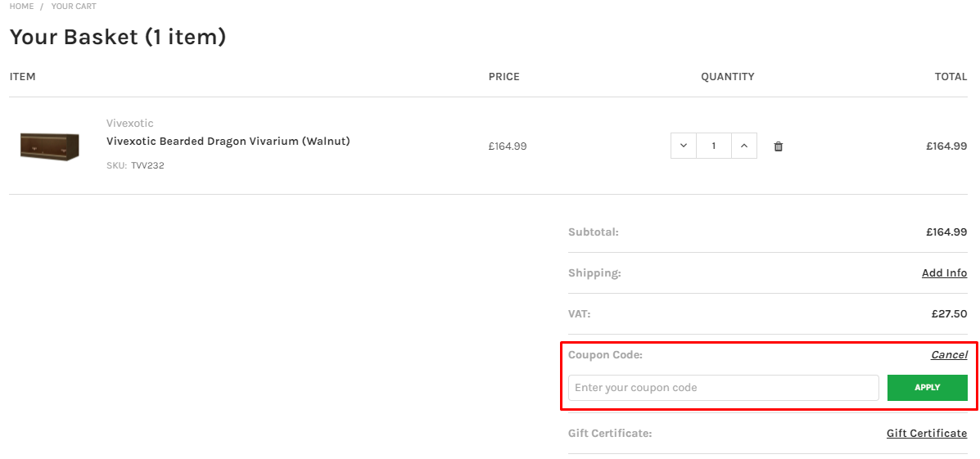This screenshot has height=459, width=980.
Task: Click the QUANTITY column header
Action: [x=728, y=77]
